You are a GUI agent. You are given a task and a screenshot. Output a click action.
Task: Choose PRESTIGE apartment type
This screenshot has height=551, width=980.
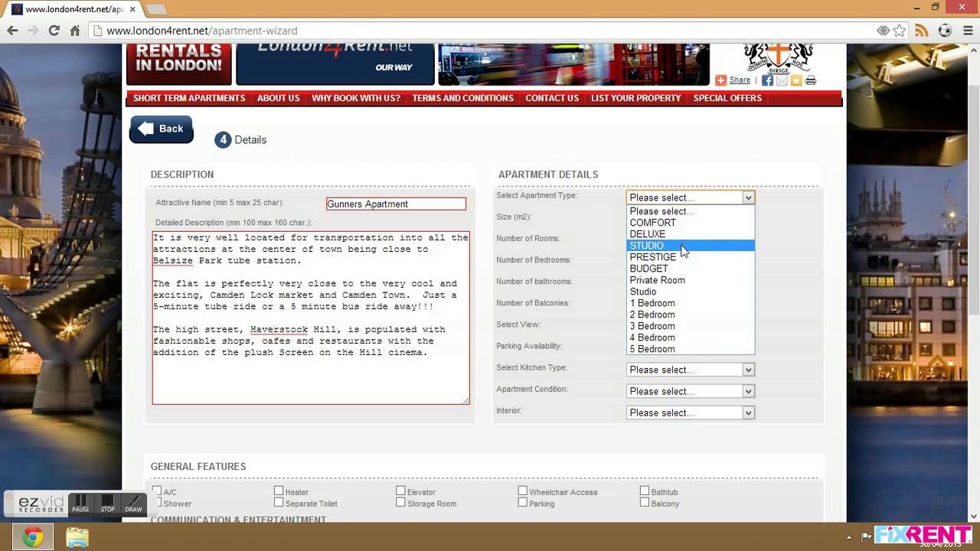click(x=691, y=257)
